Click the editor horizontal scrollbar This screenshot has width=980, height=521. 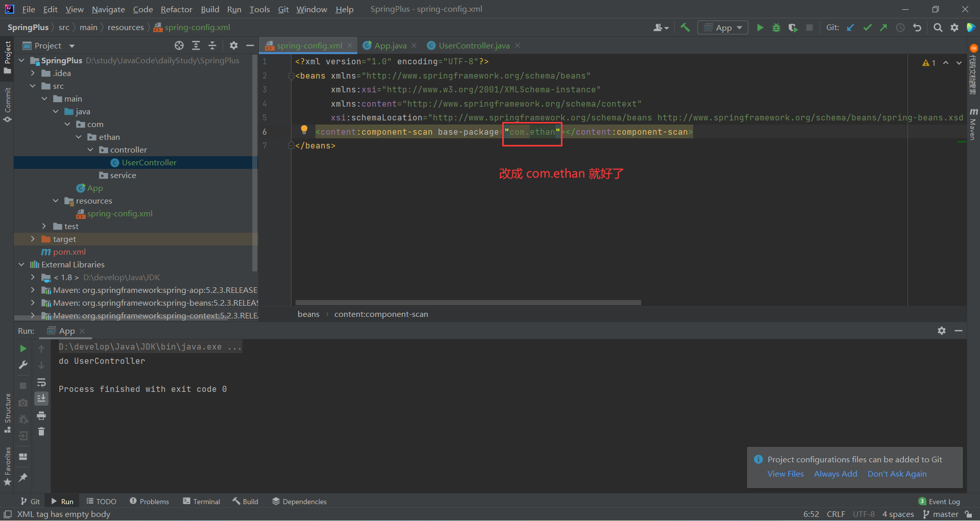(x=468, y=303)
